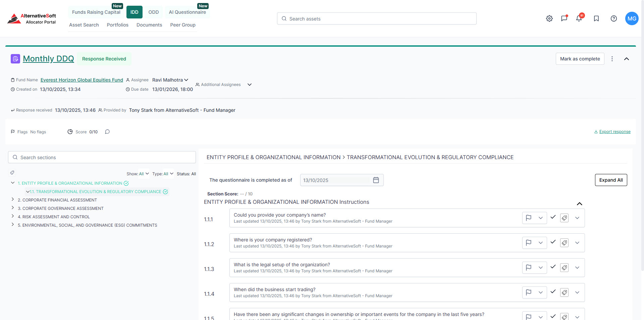Viewport: 644px width, 320px height.
Task: Open the tag icon on question 1.1.2
Action: coord(564,242)
